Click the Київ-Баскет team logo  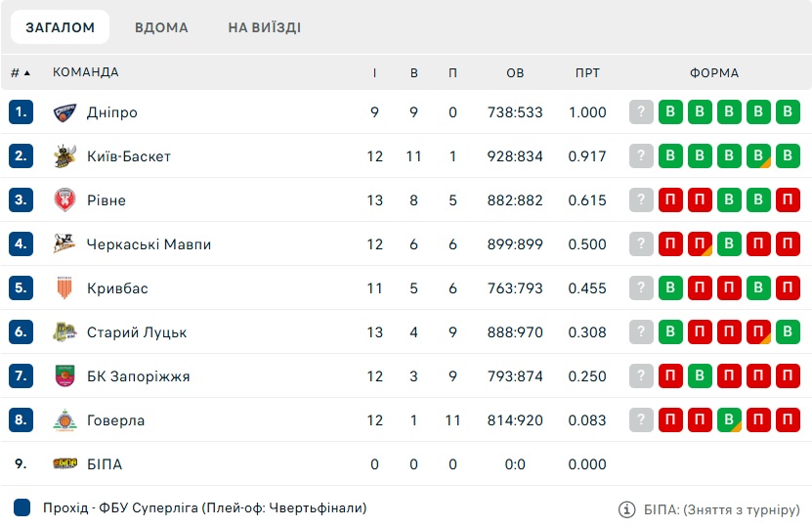[x=64, y=156]
